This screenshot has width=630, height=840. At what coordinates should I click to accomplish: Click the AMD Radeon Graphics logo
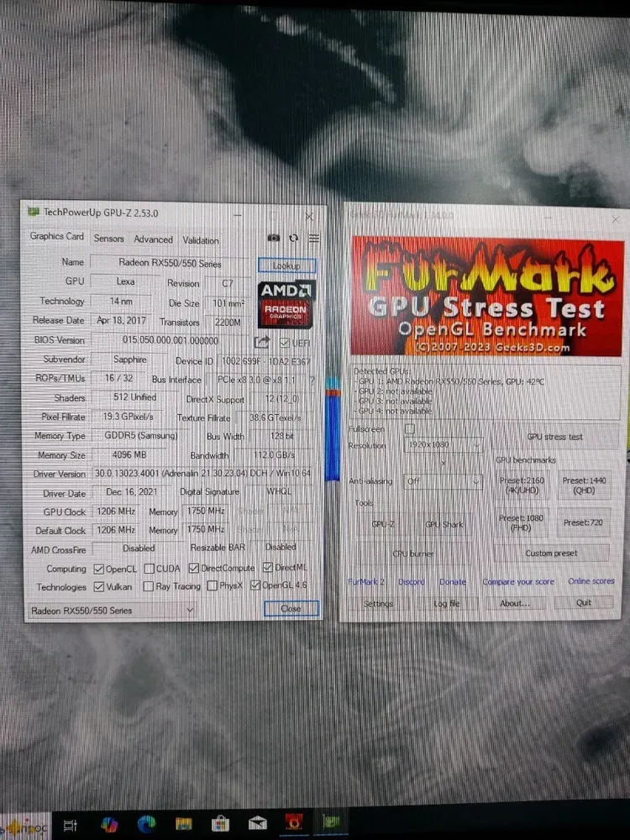286,304
